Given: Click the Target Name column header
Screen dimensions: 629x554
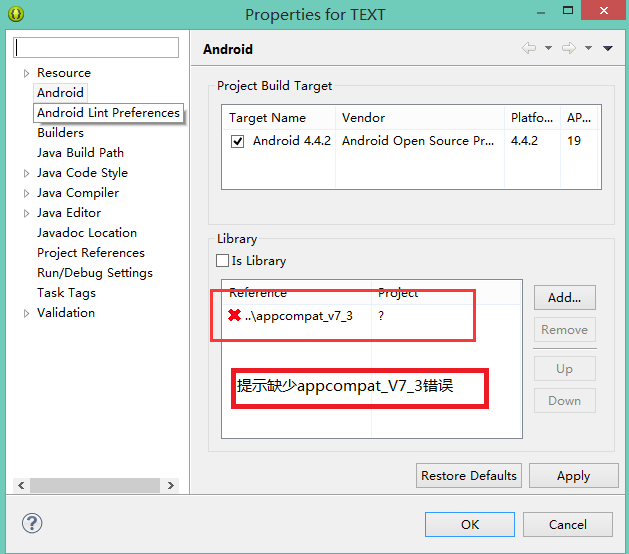Looking at the screenshot, I should pos(278,118).
